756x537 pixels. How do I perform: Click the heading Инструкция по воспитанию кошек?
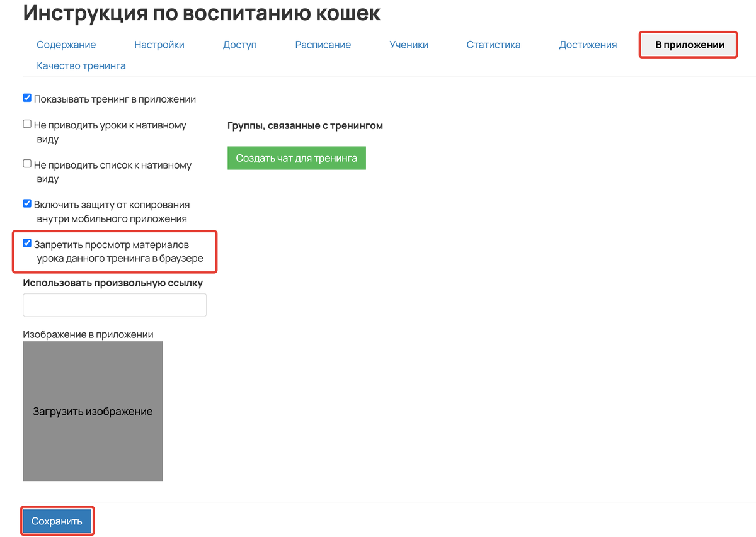202,13
